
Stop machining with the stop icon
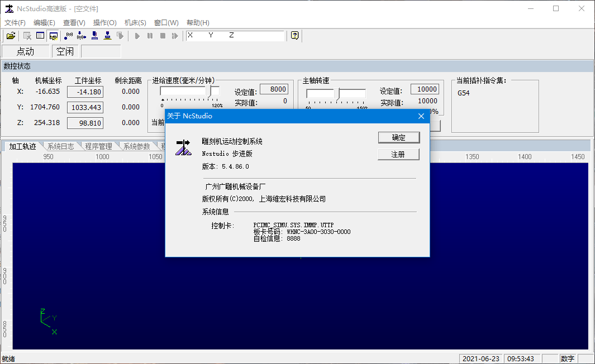pyautogui.click(x=163, y=36)
